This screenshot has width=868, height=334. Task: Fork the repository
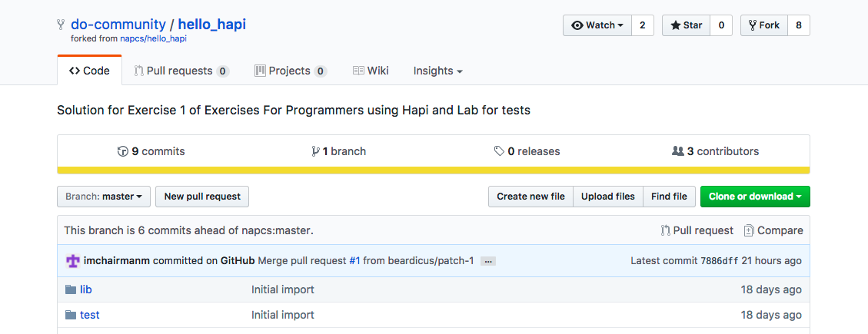click(x=764, y=25)
